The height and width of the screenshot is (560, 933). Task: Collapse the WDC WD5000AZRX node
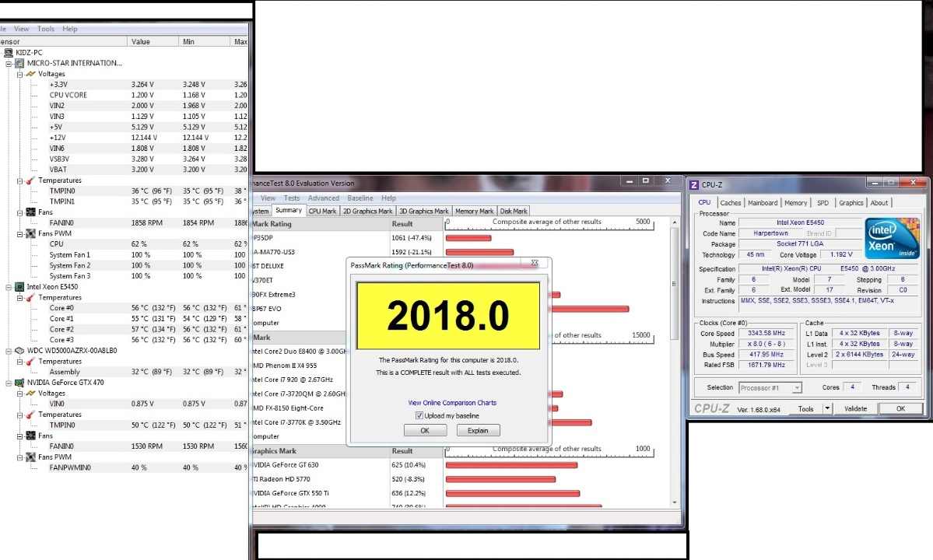point(9,352)
